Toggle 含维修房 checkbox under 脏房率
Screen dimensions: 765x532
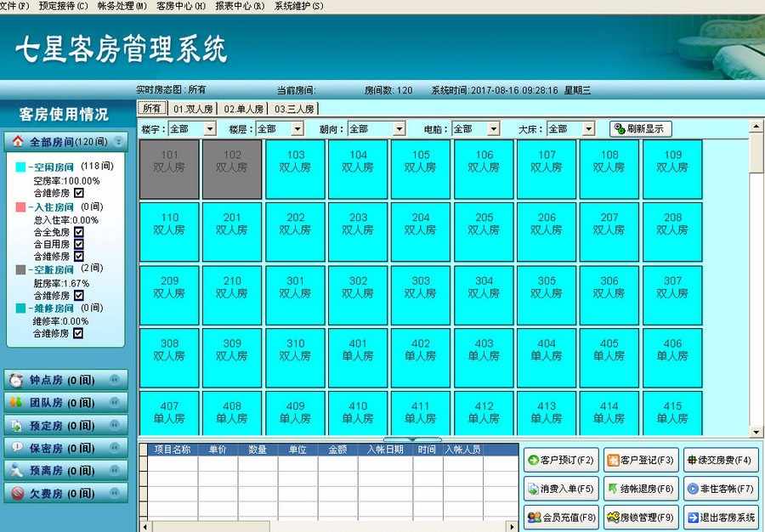[78, 296]
